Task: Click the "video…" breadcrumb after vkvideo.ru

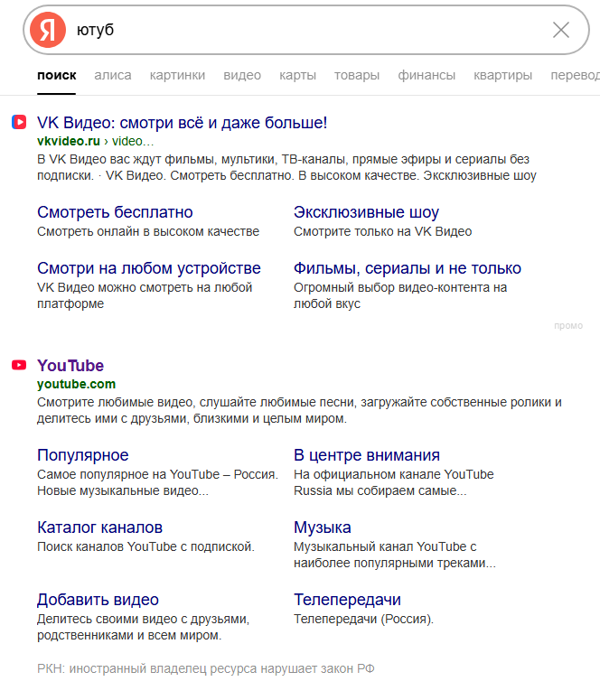Action: [133, 141]
